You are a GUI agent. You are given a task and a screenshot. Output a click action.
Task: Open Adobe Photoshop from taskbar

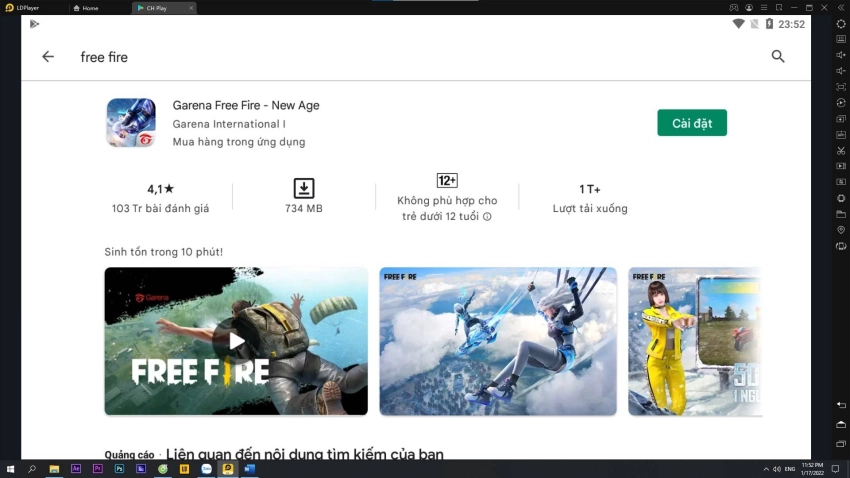tap(119, 469)
